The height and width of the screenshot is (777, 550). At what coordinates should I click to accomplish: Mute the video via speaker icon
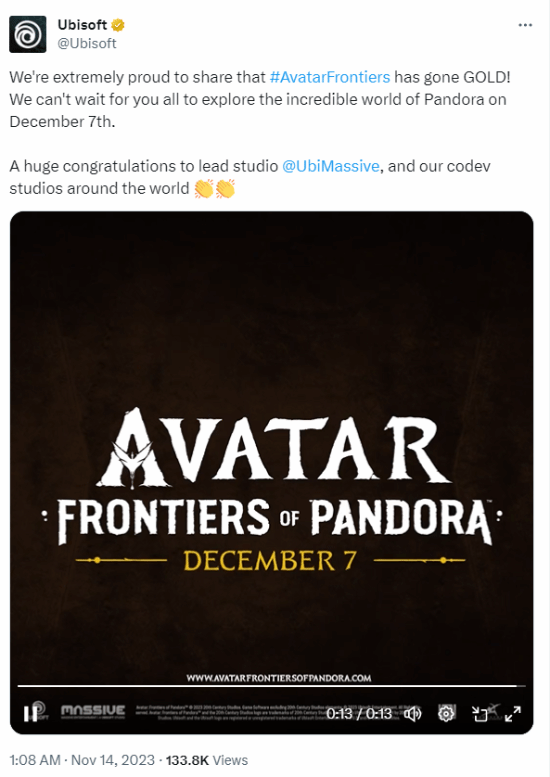coord(412,714)
